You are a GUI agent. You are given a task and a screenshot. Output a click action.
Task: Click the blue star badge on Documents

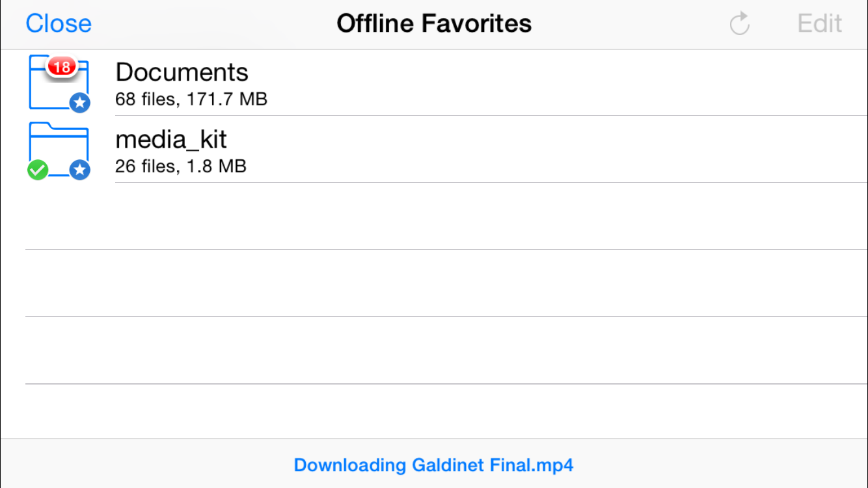pyautogui.click(x=79, y=102)
